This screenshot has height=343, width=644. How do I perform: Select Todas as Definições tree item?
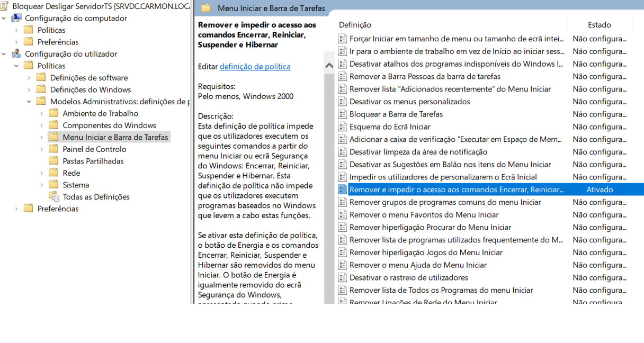[x=96, y=197]
